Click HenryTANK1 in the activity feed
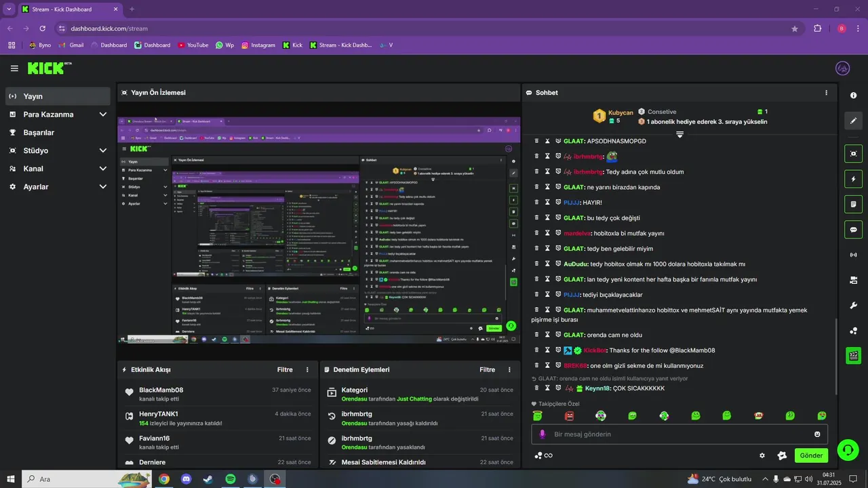This screenshot has height=488, width=868. 159,413
